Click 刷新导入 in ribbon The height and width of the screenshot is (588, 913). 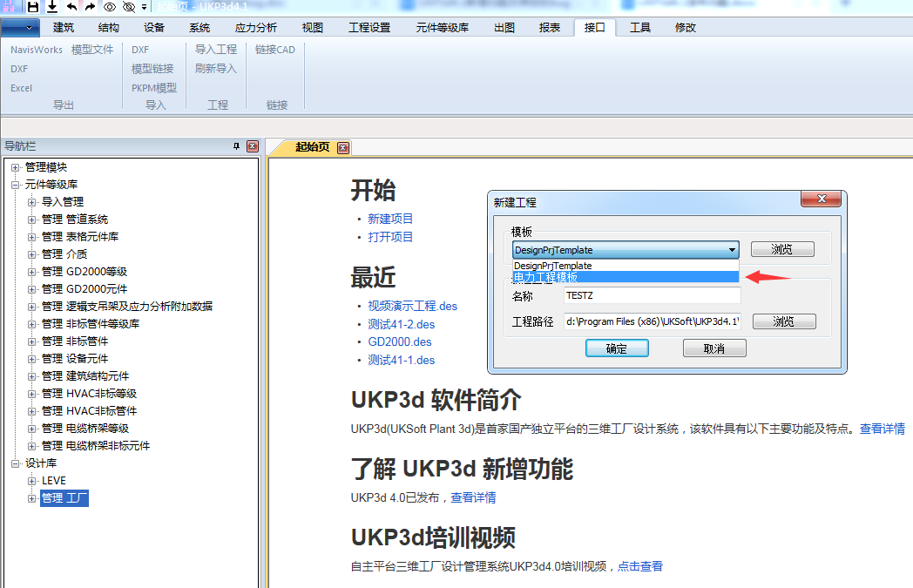215,69
